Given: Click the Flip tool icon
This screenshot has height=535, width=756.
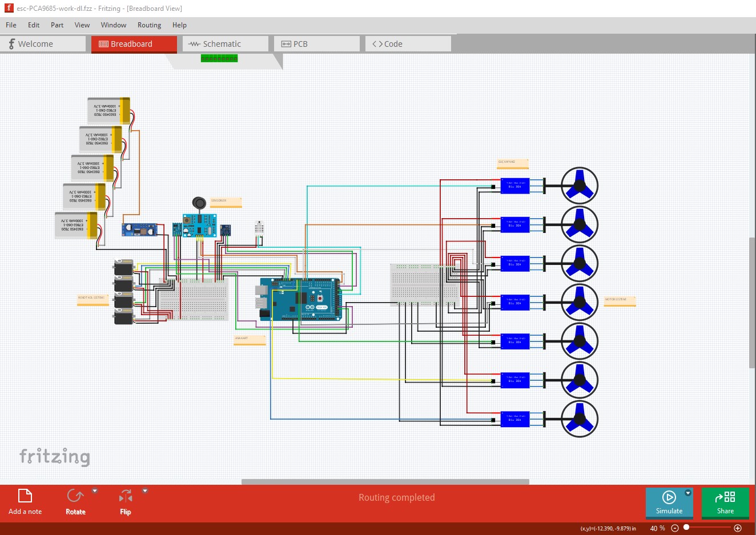Looking at the screenshot, I should point(126,496).
